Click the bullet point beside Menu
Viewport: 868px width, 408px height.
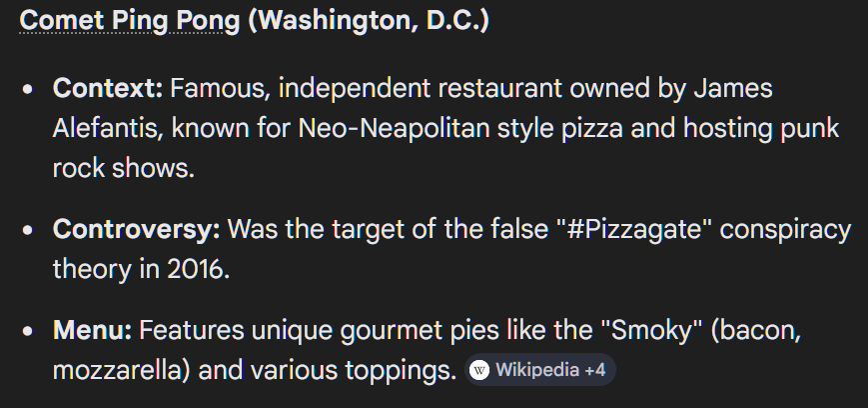pos(28,332)
